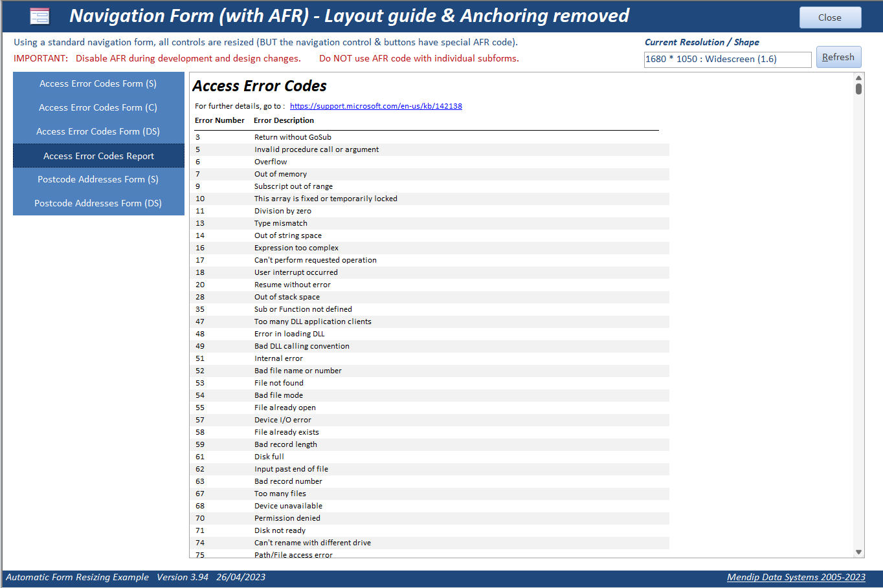Click the Current Resolution text field

728,59
